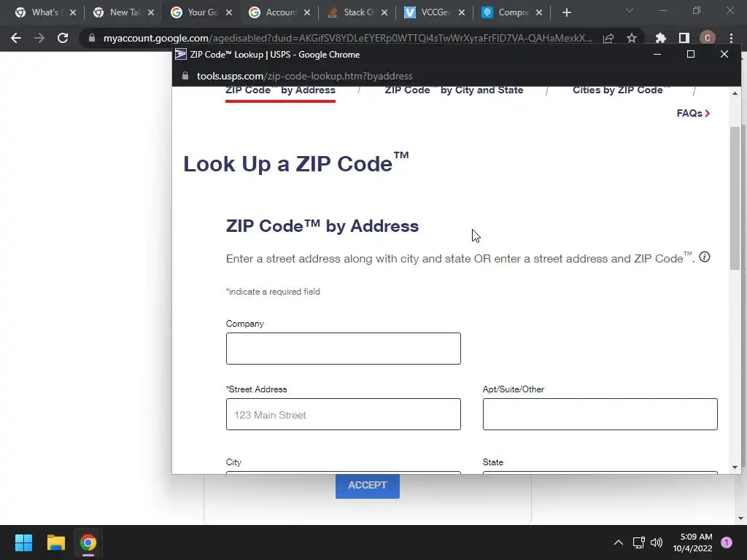
Task: Open the notification badge in taskbar
Action: pyautogui.click(x=727, y=542)
